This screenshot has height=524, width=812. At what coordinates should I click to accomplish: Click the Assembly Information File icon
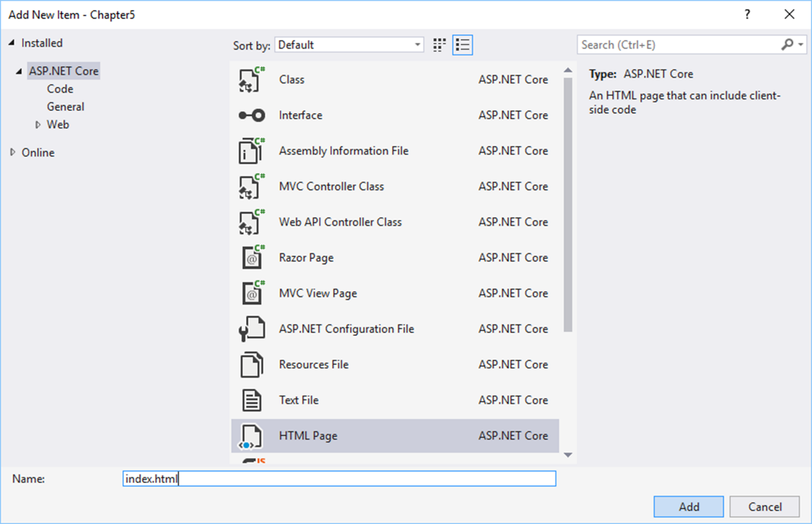pyautogui.click(x=252, y=151)
